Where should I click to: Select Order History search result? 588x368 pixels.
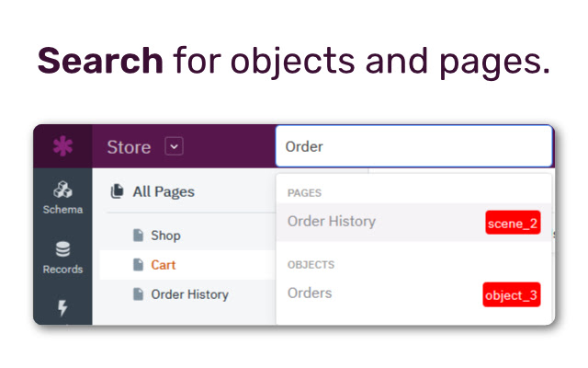tap(414, 223)
